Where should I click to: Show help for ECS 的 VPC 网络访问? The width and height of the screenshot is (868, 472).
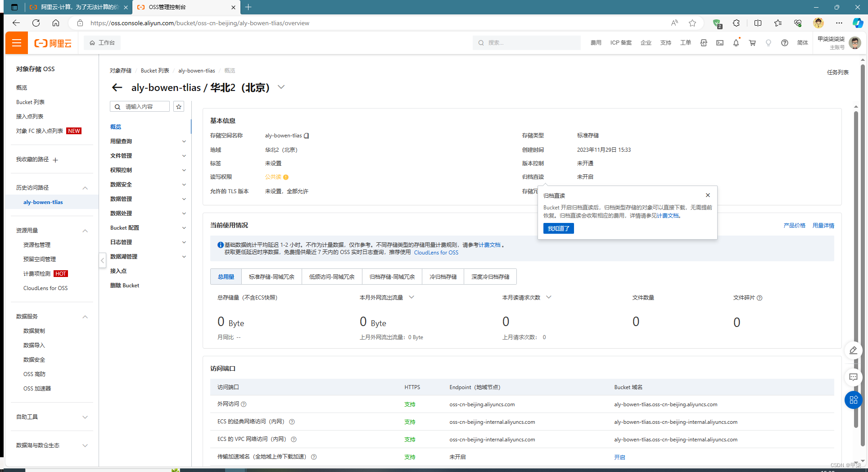[294, 440]
